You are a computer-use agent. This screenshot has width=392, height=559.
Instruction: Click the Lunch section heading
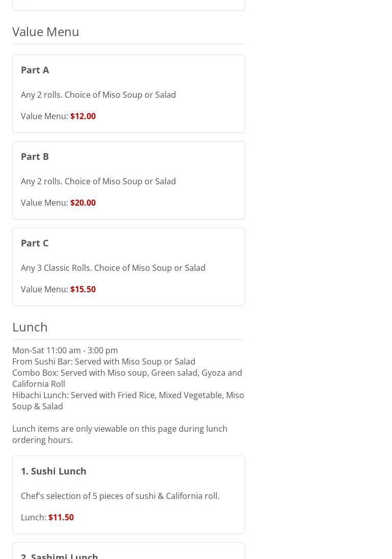pyautogui.click(x=30, y=327)
